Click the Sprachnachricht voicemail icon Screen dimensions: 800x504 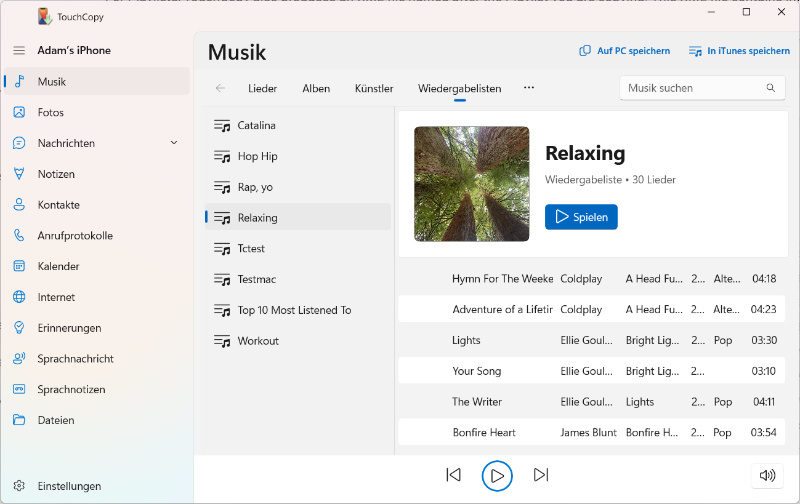coord(19,358)
